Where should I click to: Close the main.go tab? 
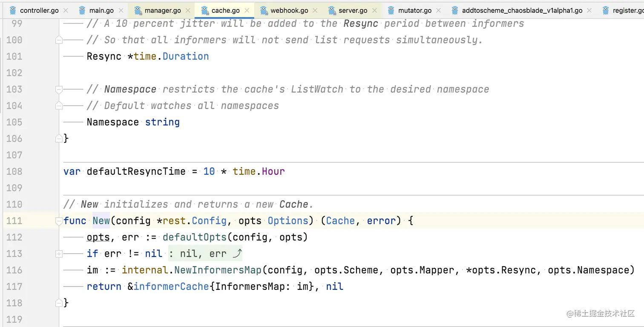pyautogui.click(x=121, y=10)
